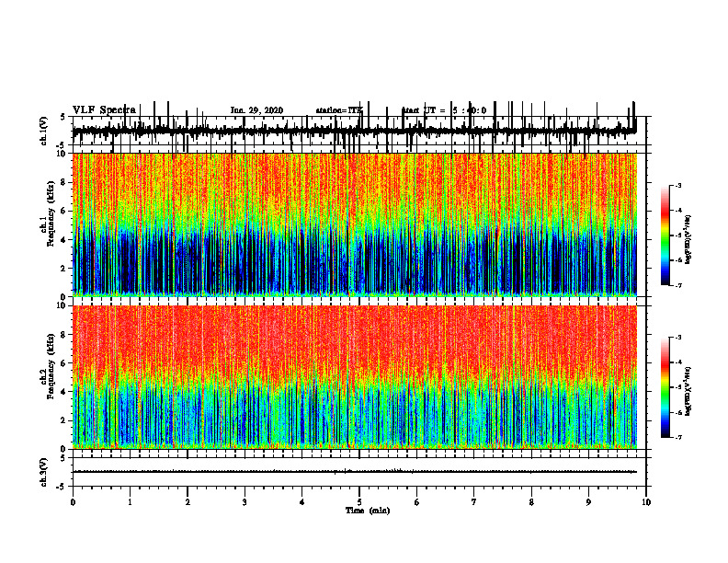Click the "Time (min)" x-axis label
The width and height of the screenshot is (728, 563).
point(368,511)
